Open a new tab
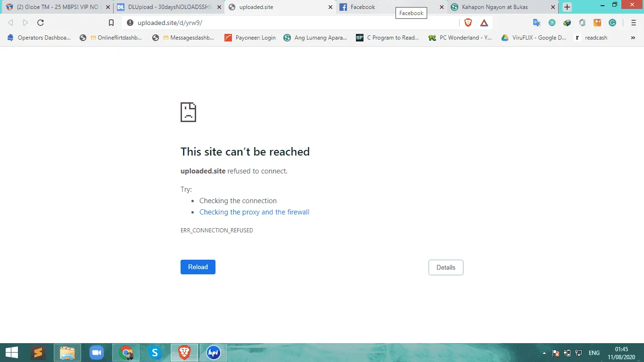Viewport: 644px width, 362px height. coord(567,7)
